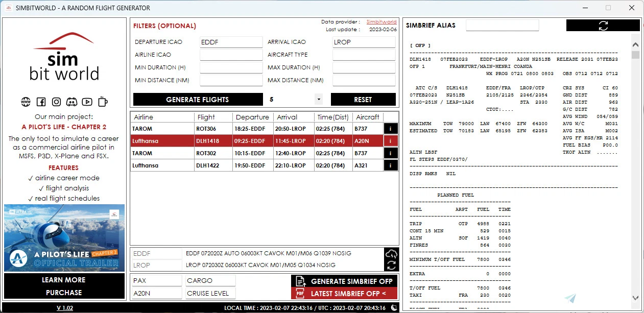Click the Discord icon
The height and width of the screenshot is (313, 644).
tap(71, 102)
